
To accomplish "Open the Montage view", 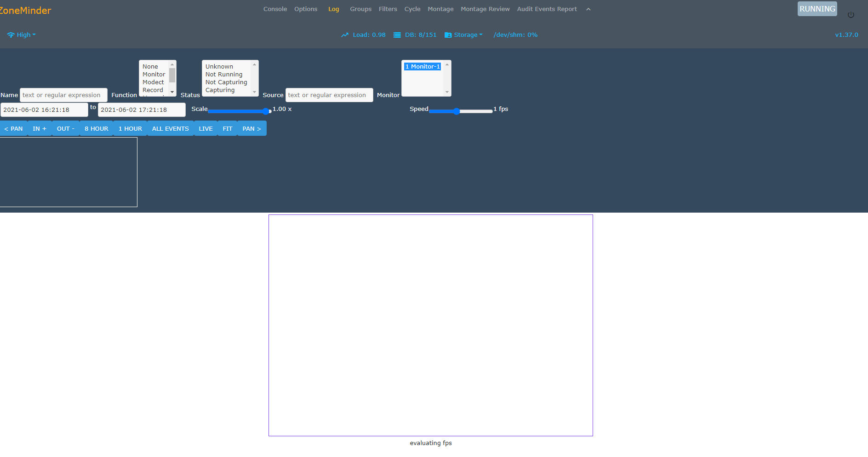I will [x=440, y=9].
